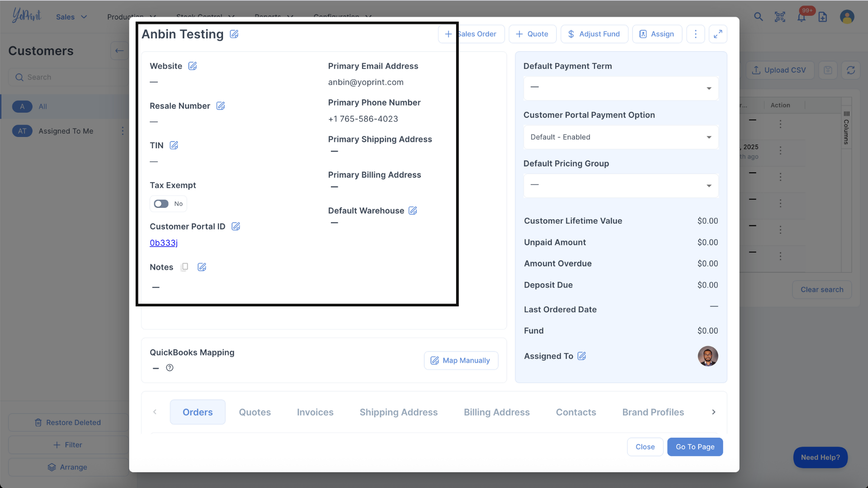Open QuickBooks Mapping help icon
The image size is (868, 488).
[170, 368]
